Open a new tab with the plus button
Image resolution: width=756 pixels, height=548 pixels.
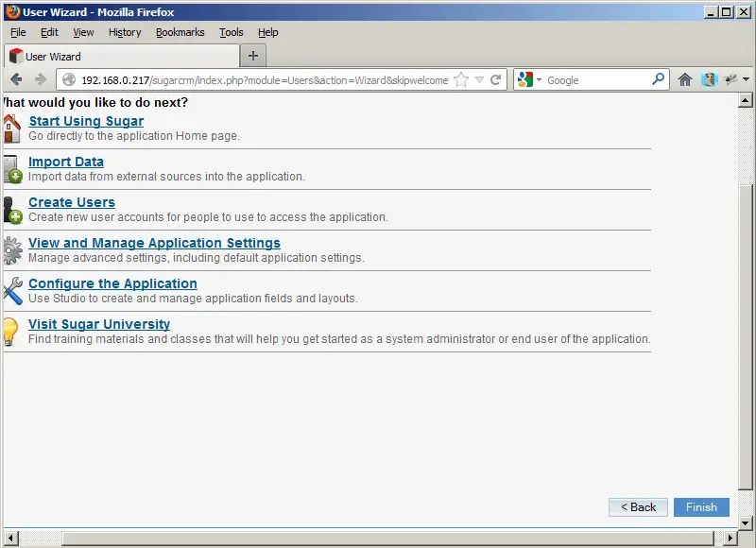253,56
